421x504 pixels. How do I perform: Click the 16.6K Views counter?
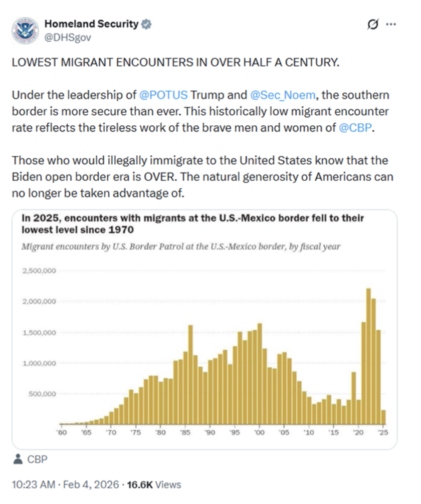pyautogui.click(x=154, y=484)
